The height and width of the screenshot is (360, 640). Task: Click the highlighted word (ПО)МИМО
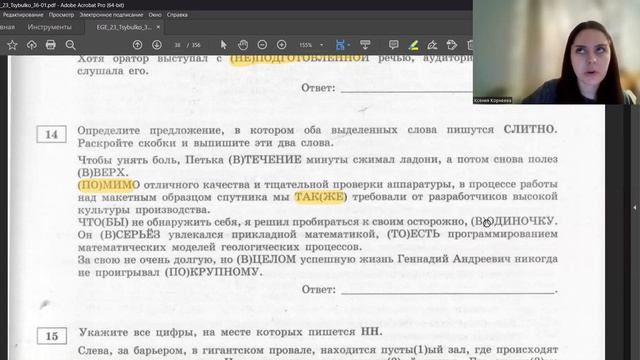pos(109,185)
